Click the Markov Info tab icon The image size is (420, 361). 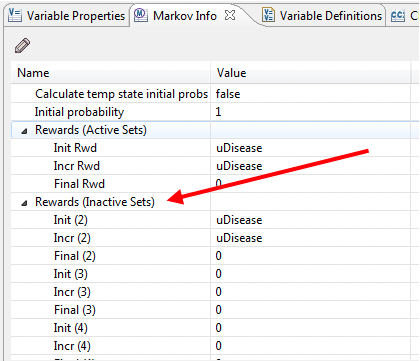point(141,15)
